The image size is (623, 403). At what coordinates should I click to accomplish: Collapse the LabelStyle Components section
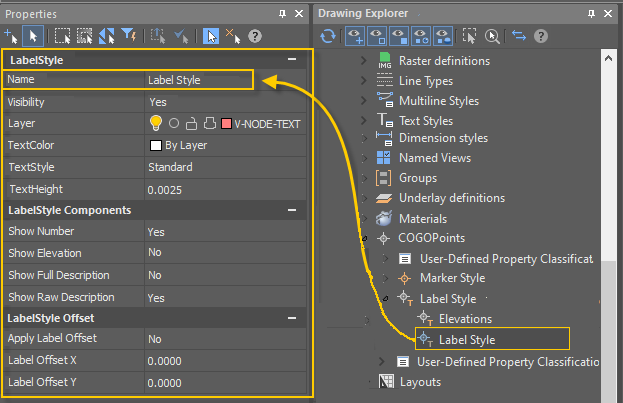click(x=292, y=210)
